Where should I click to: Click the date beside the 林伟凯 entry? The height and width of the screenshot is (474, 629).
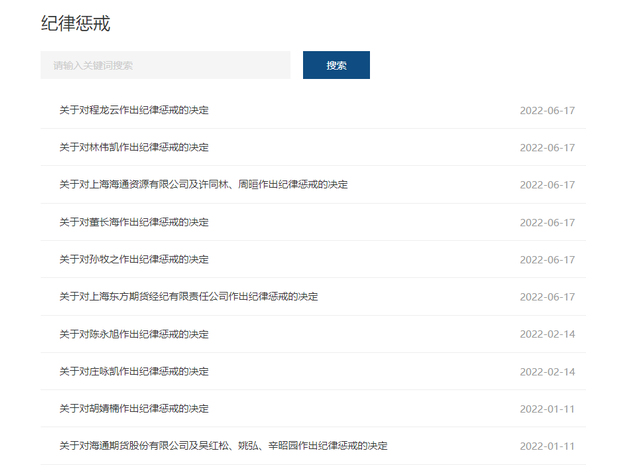coord(547,147)
